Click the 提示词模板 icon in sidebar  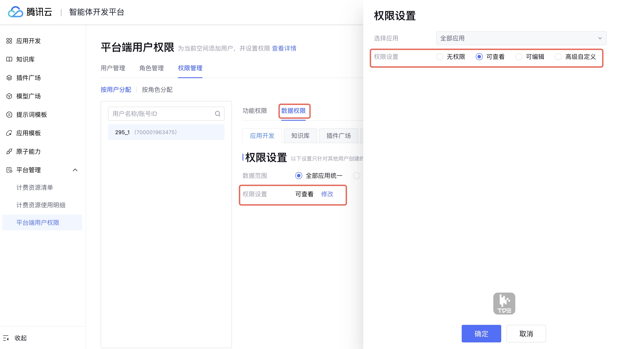[9, 115]
